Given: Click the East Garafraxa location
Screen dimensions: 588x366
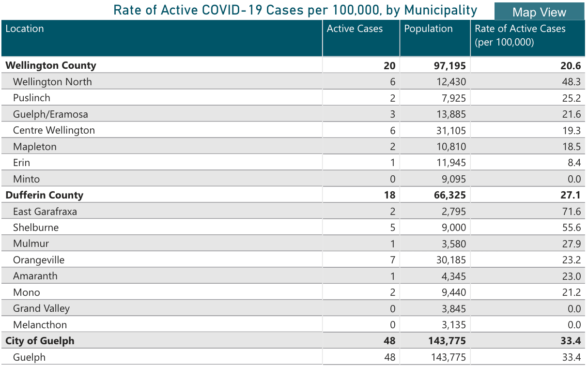Looking at the screenshot, I should [x=45, y=211].
